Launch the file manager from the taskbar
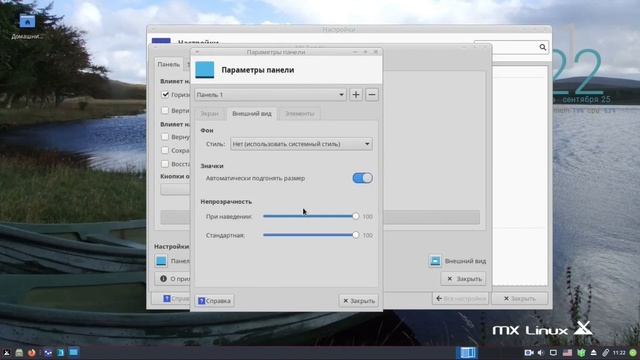 tap(19, 353)
